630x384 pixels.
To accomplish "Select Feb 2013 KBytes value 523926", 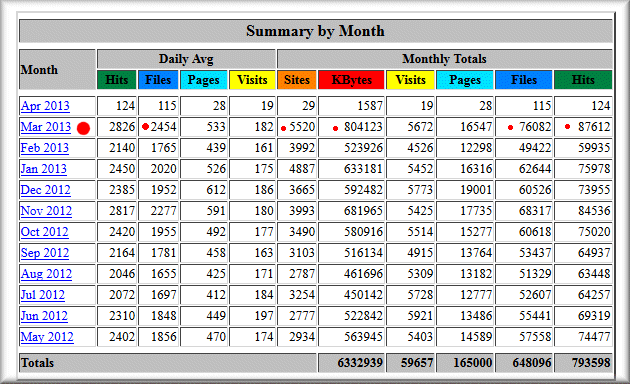I will point(363,148).
